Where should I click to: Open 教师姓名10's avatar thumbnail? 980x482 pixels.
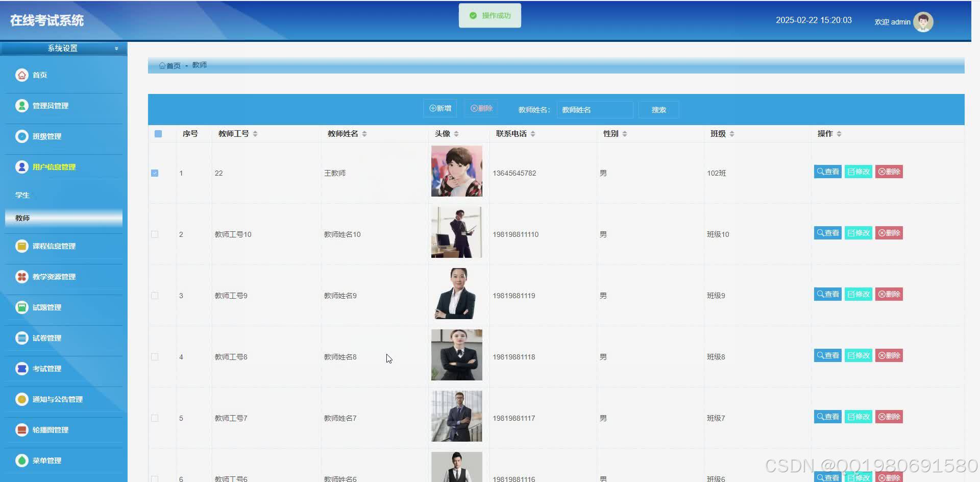pyautogui.click(x=457, y=232)
